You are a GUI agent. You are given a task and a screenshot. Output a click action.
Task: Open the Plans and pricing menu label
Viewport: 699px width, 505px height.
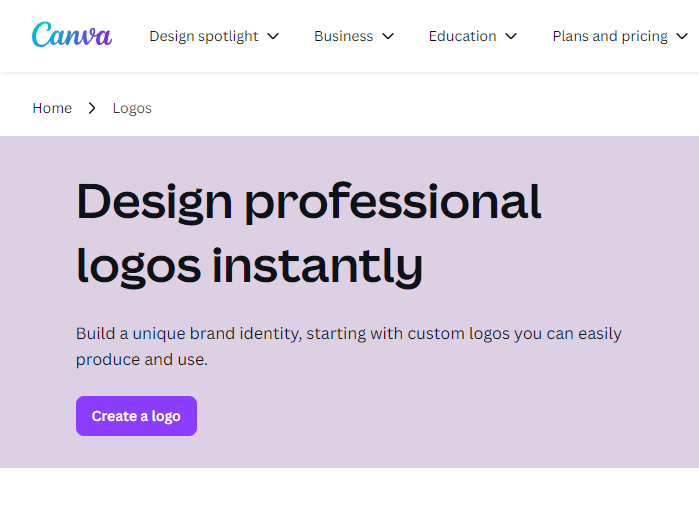pyautogui.click(x=609, y=36)
